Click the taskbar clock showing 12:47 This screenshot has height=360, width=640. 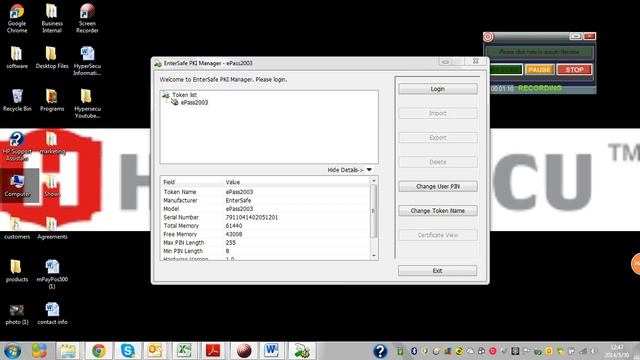[x=616, y=351]
